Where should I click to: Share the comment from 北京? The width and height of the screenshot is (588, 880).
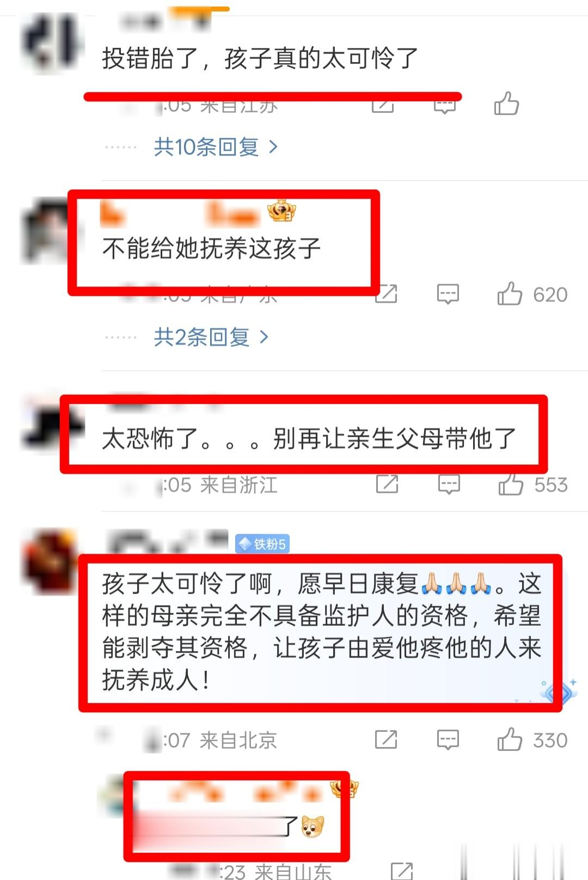coord(386,740)
